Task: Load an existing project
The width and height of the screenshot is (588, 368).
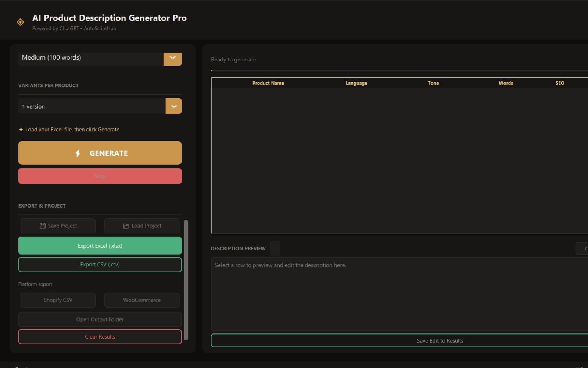Action: pos(142,226)
